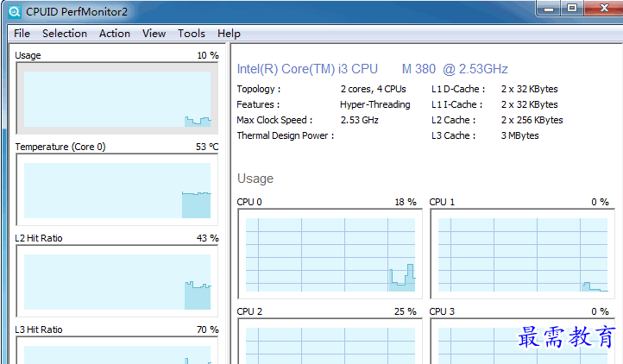
Task: Click the '3 MBytes' value
Action: coord(519,135)
